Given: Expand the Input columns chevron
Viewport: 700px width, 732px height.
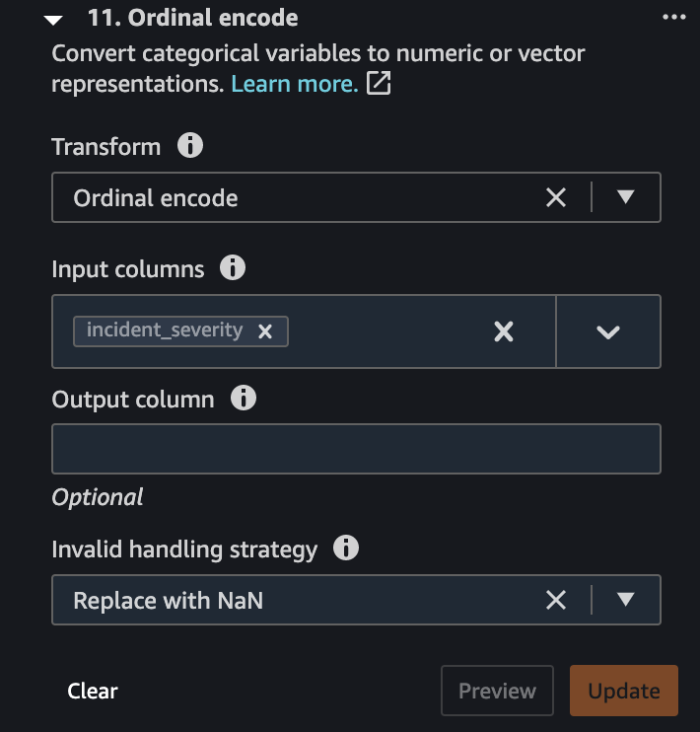Looking at the screenshot, I should coord(608,331).
